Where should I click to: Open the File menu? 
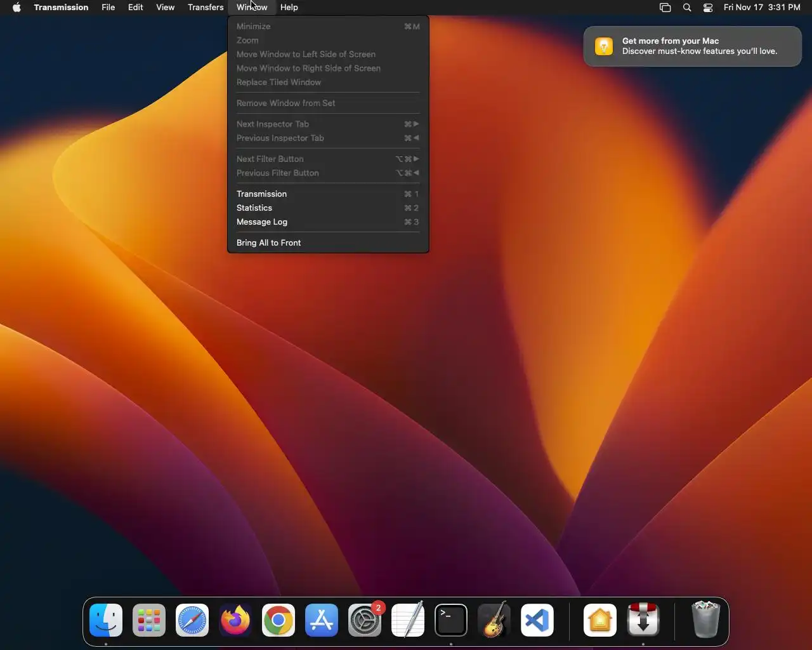[x=108, y=8]
